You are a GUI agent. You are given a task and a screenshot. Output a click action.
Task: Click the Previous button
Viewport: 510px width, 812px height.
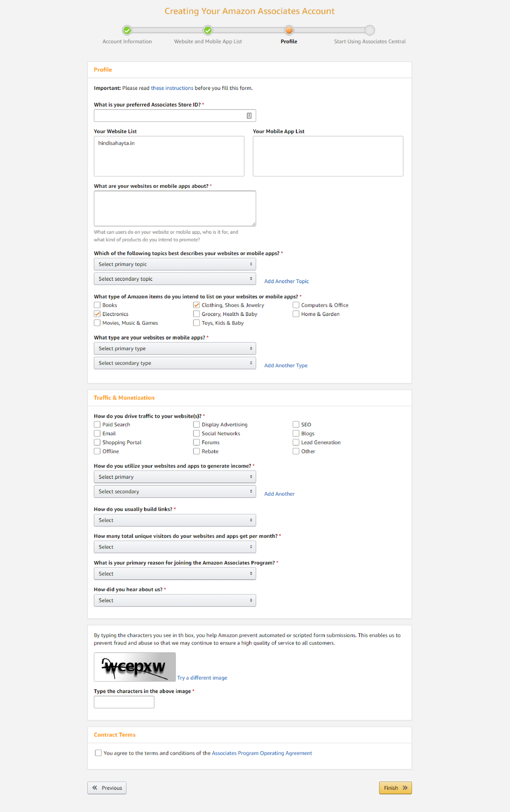(107, 788)
